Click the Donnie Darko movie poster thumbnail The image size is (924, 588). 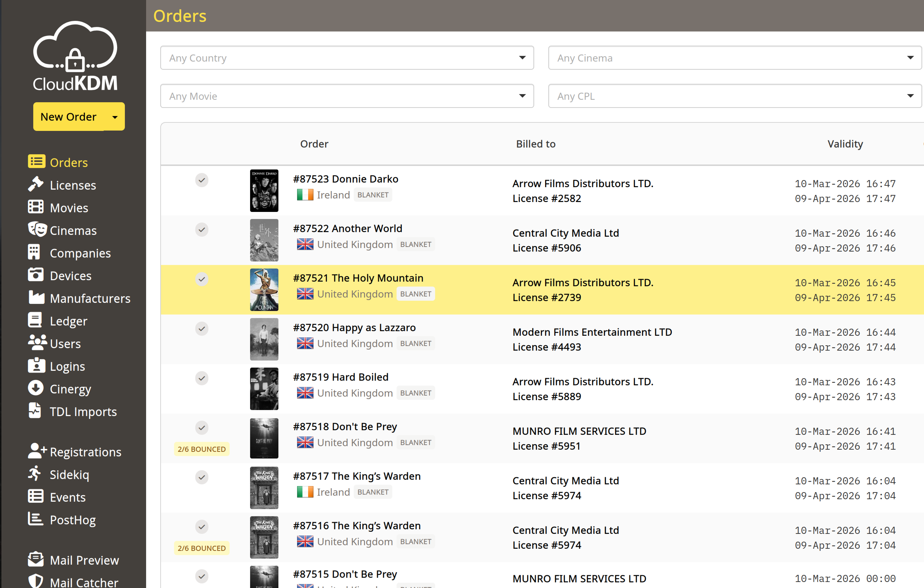[x=264, y=190]
